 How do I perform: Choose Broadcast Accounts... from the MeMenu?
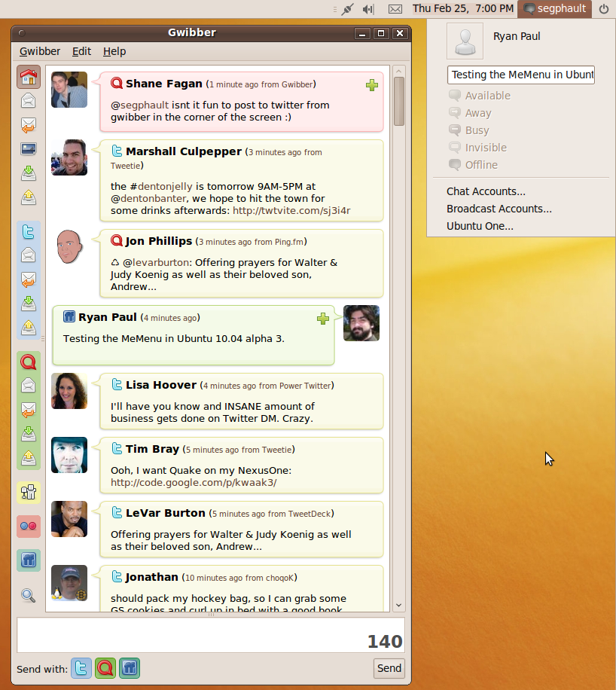(499, 209)
